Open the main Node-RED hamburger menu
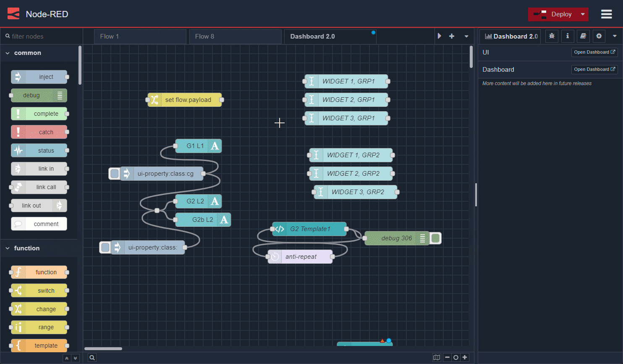Screen dimensions: 623x364 [606, 14]
